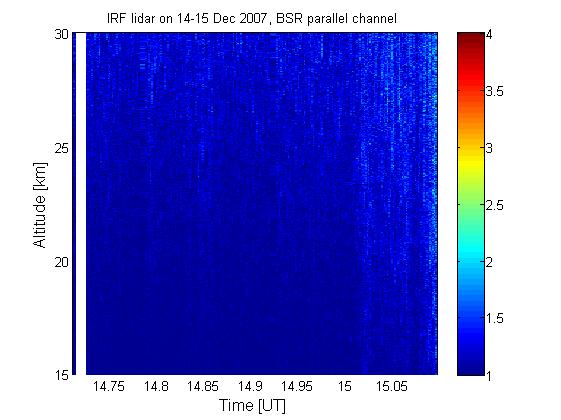Click the plot title mentioning IRF lidar
The image size is (561, 420).
click(x=252, y=18)
